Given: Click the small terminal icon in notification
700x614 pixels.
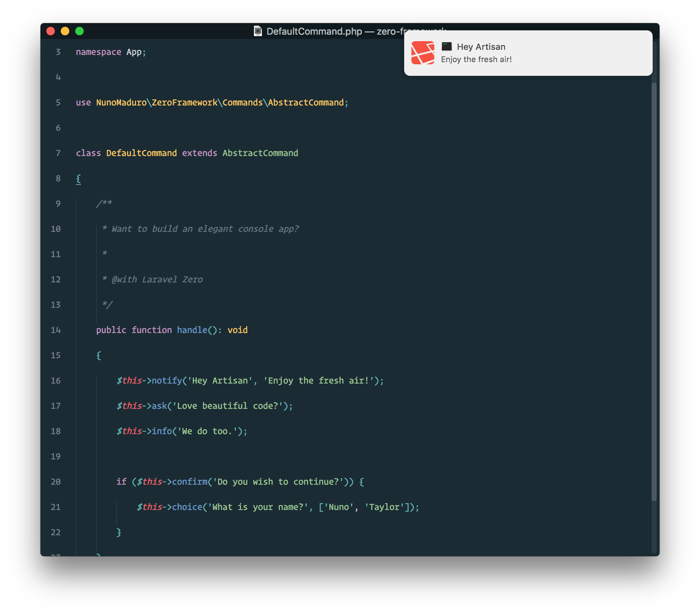Looking at the screenshot, I should 447,47.
